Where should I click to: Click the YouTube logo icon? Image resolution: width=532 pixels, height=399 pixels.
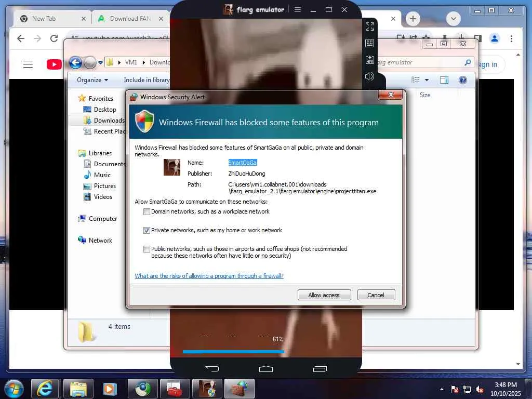tap(54, 64)
